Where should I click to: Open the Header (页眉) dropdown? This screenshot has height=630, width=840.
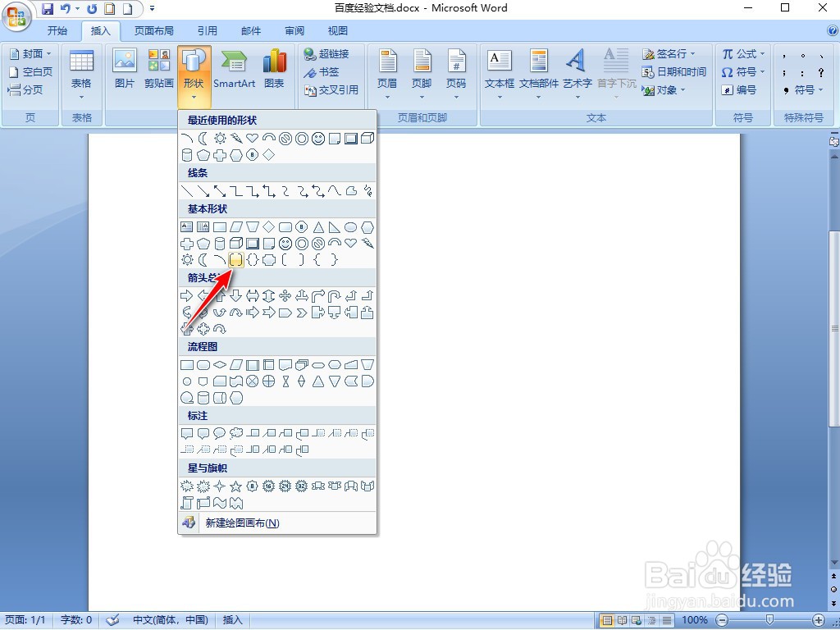coord(387,74)
